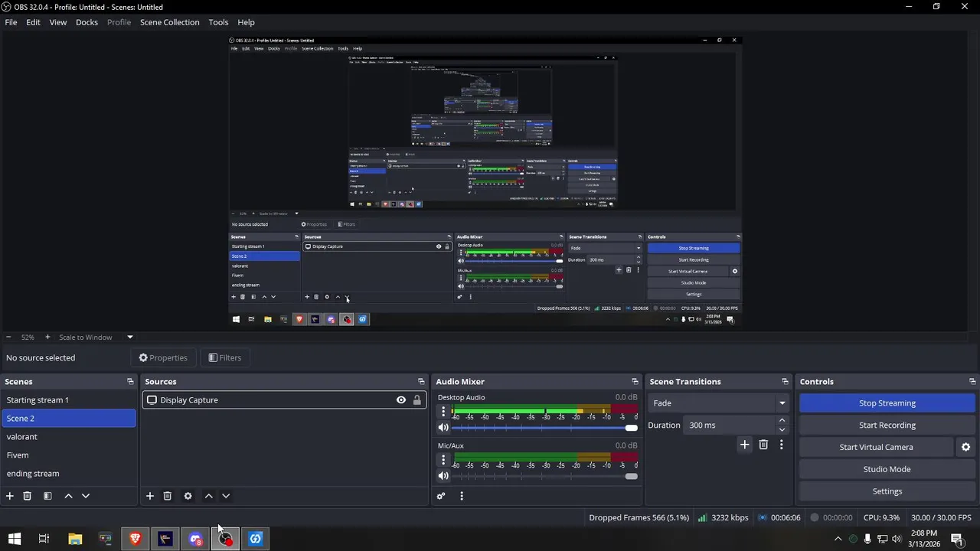980x551 pixels.
Task: Open Mic/Aux three-dot options
Action: [443, 460]
